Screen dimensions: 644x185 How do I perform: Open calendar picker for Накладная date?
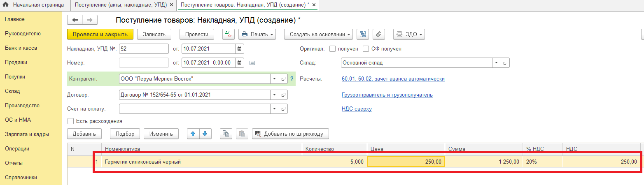tap(239, 49)
